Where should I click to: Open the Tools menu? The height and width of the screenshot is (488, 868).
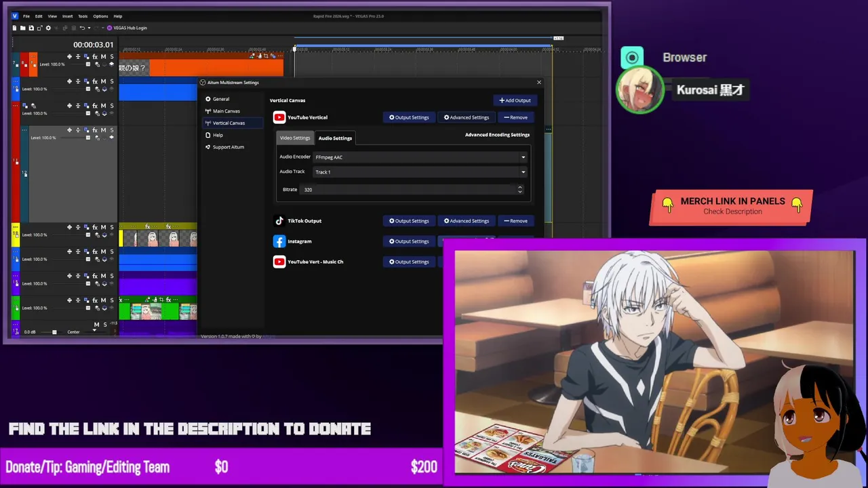click(83, 16)
